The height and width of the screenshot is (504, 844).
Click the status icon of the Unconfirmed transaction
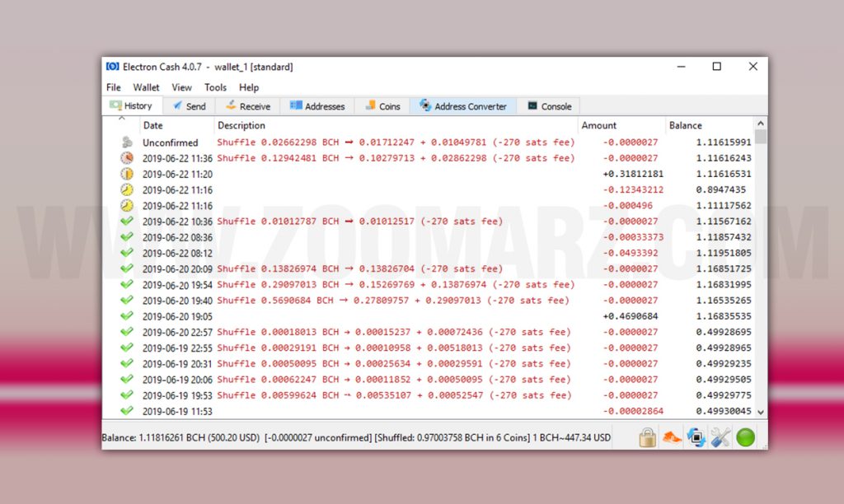click(127, 142)
